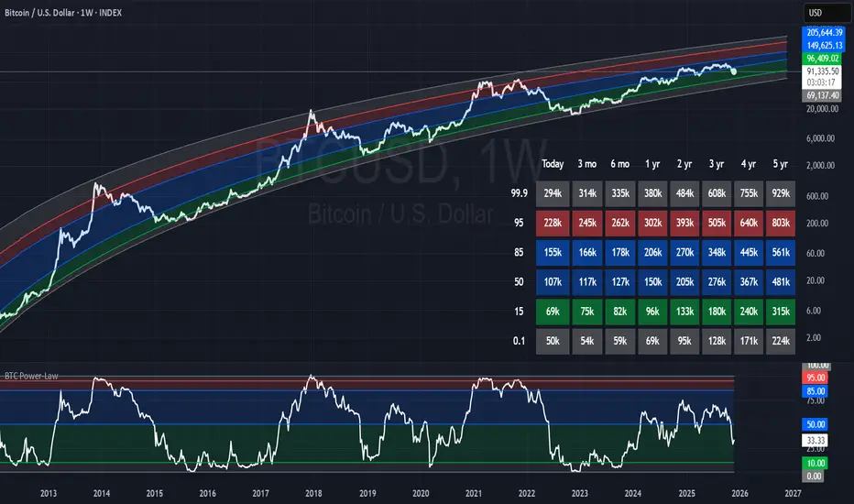Click the 2 yr column header
This screenshot has height=504, width=854.
[684, 163]
